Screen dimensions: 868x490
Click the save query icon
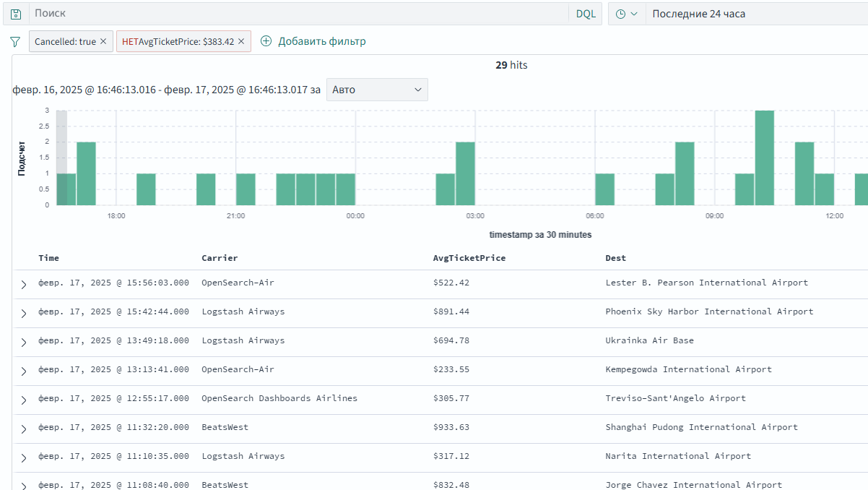coord(16,14)
